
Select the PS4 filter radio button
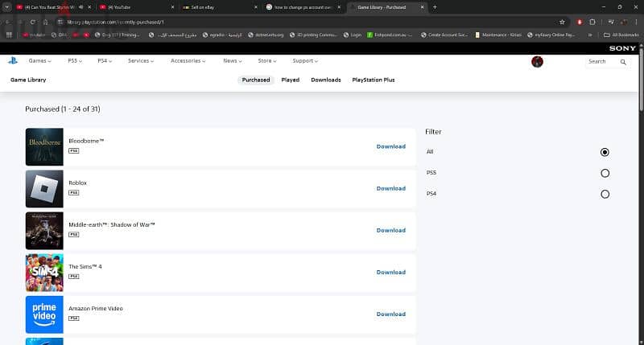coord(605,194)
